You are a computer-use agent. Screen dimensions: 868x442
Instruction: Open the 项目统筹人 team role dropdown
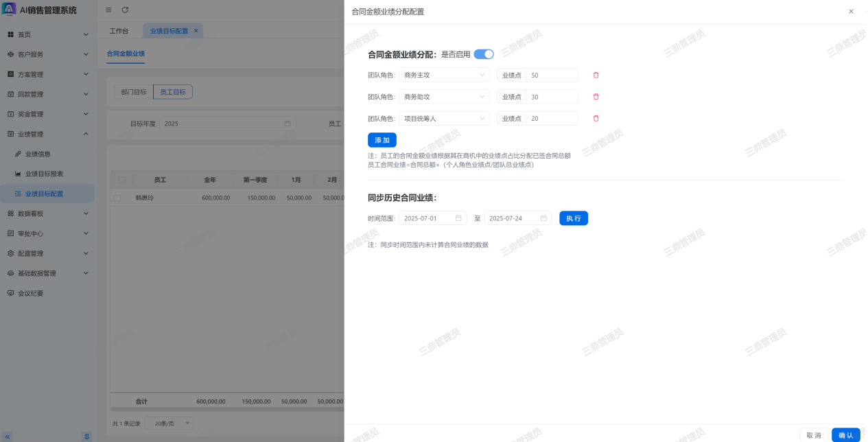pos(443,118)
